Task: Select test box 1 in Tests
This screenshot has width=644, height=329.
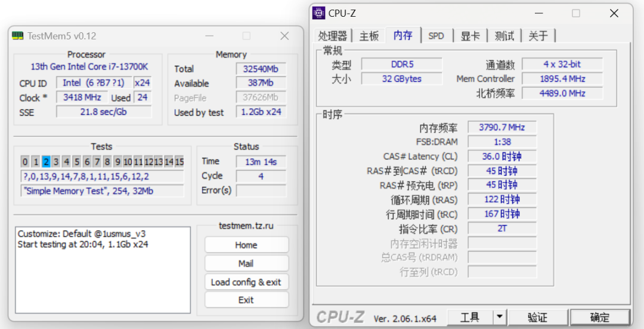Action: (x=36, y=162)
